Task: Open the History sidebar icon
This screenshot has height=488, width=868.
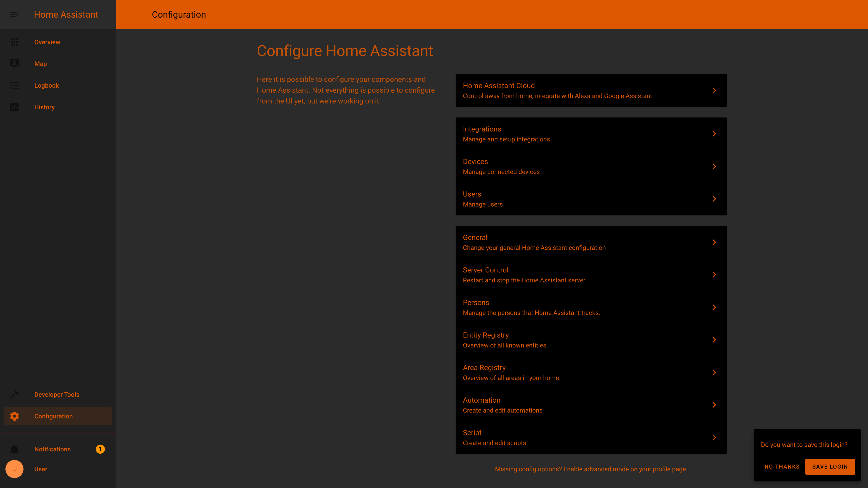Action: click(x=14, y=107)
